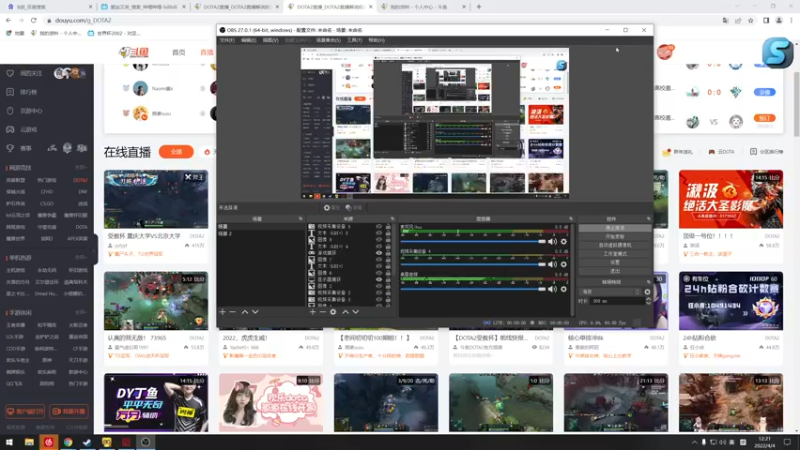The height and width of the screenshot is (450, 800).
Task: Click 工作室模式 studio mode button
Action: pyautogui.click(x=615, y=254)
